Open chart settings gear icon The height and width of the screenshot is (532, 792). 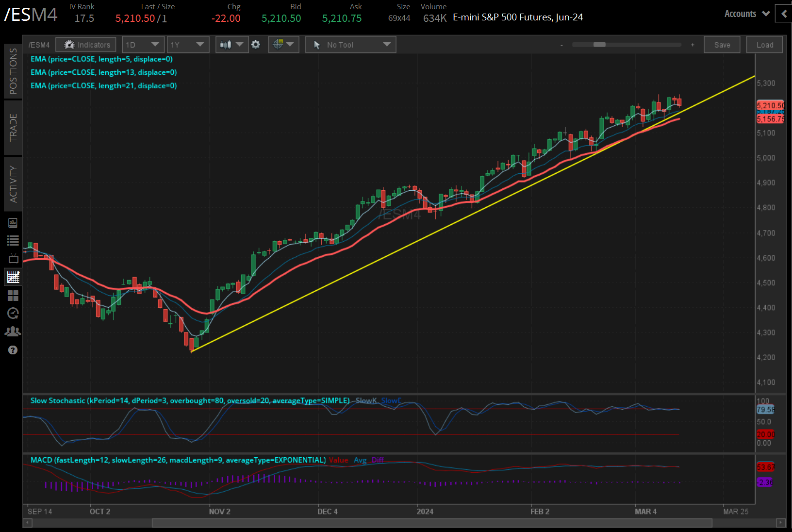256,45
